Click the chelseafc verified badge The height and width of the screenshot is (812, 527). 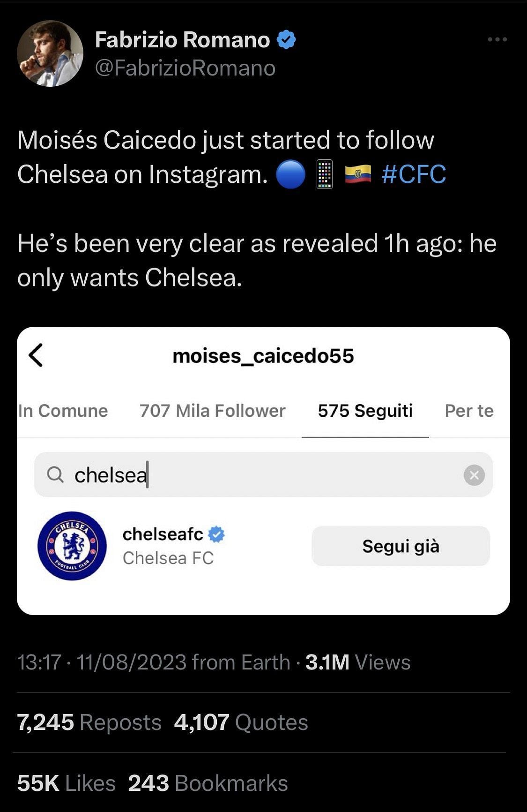[x=216, y=534]
